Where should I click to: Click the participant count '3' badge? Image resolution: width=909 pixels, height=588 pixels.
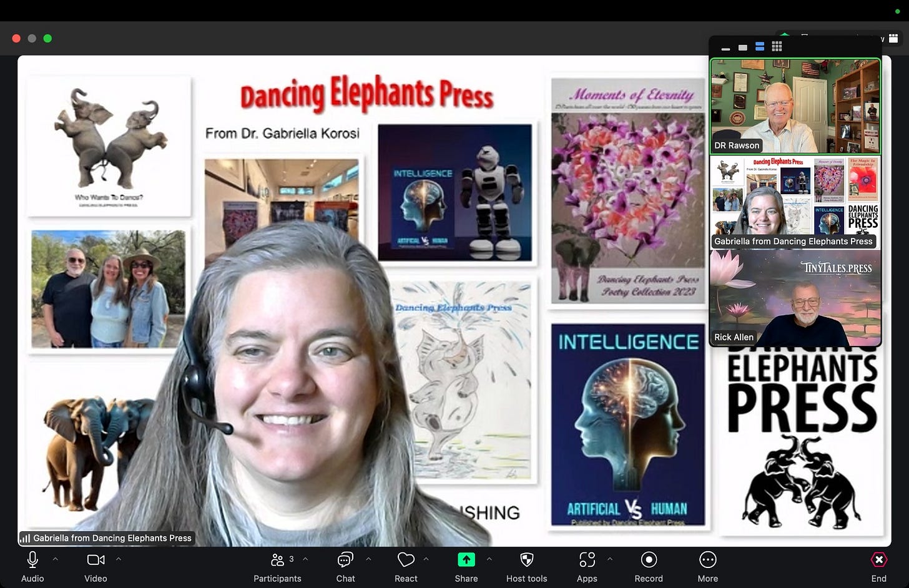[292, 559]
